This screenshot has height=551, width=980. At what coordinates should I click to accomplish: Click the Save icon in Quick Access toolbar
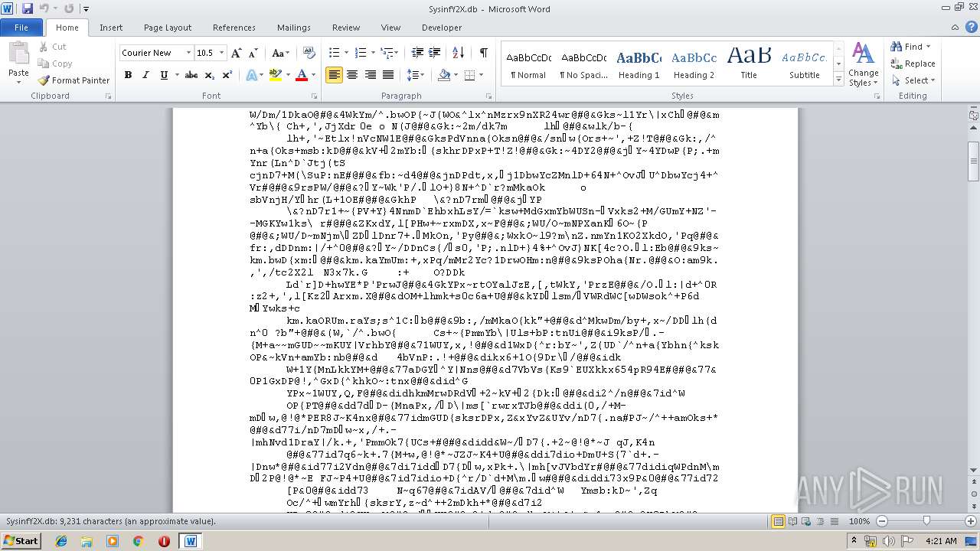pos(28,8)
